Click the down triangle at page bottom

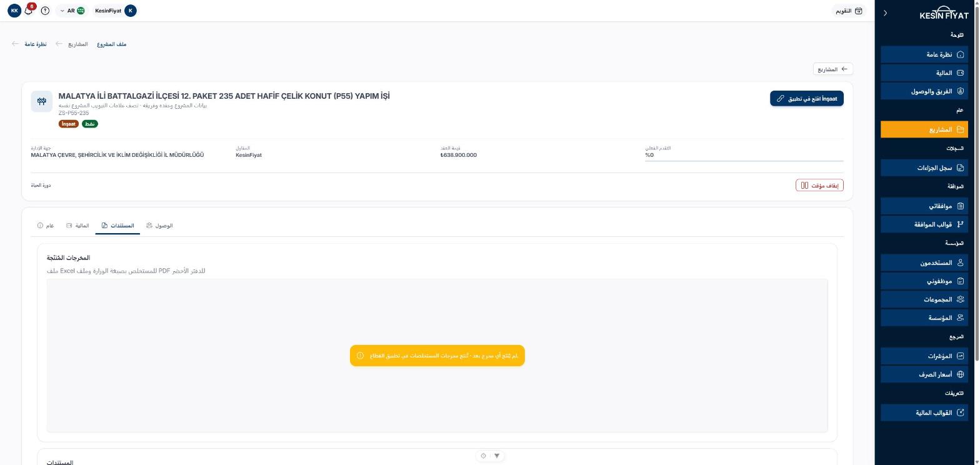point(497,456)
